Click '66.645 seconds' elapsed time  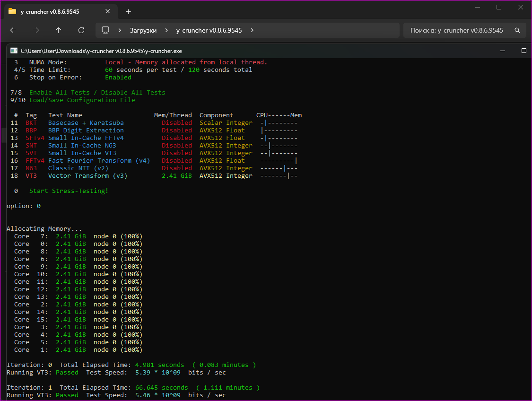[162, 387]
